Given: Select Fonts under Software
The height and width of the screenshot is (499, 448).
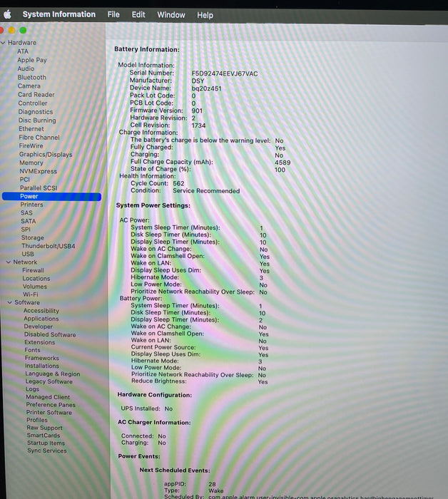Looking at the screenshot, I should [33, 350].
